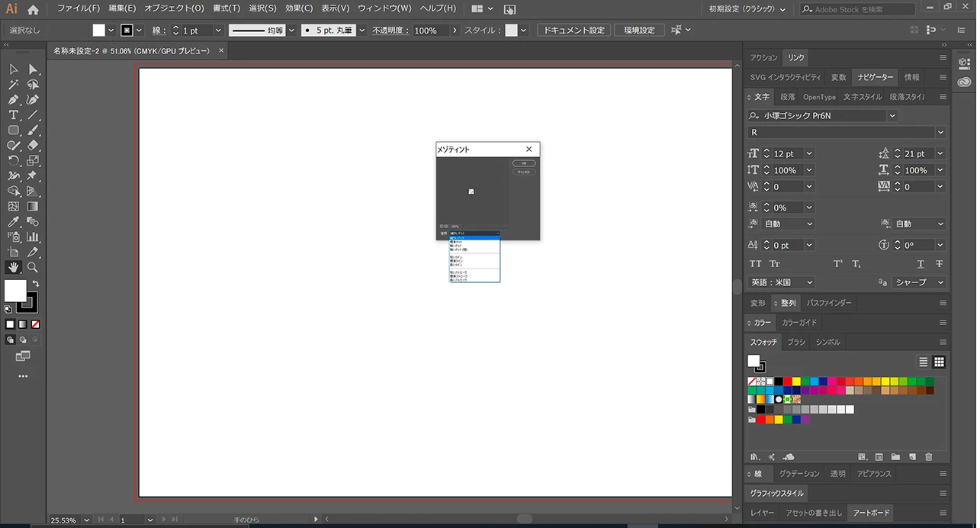980x528 pixels.
Task: Click the Illustrator home icon
Action: click(x=33, y=9)
